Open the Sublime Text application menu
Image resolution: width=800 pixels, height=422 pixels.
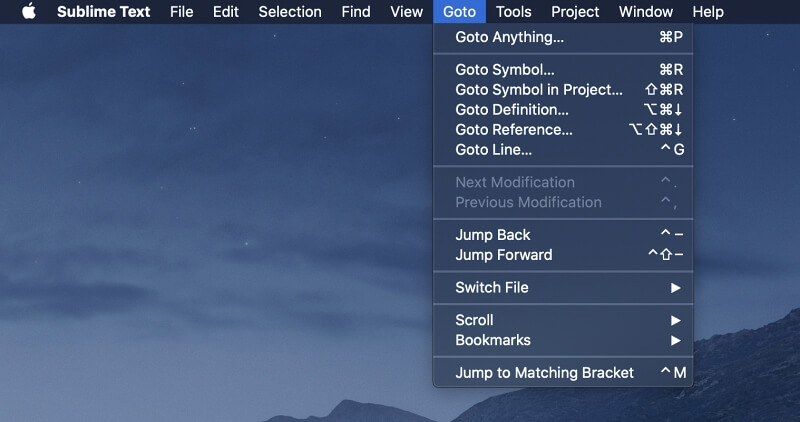click(x=104, y=11)
